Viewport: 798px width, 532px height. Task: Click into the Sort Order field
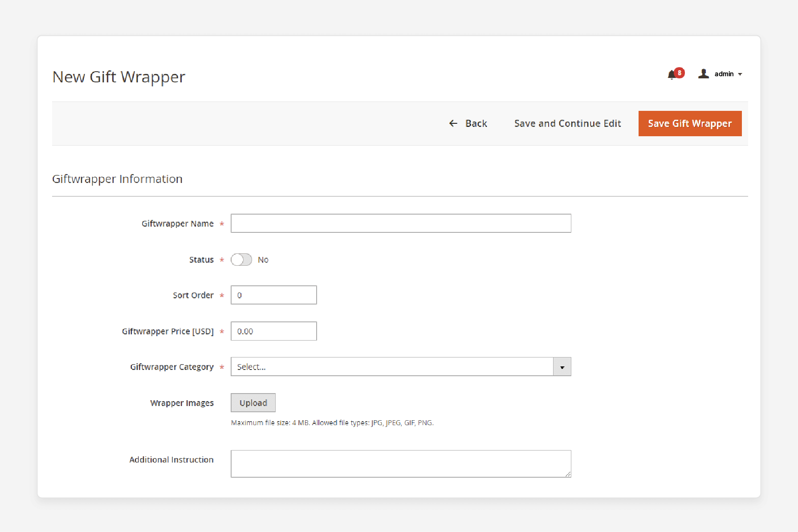273,295
